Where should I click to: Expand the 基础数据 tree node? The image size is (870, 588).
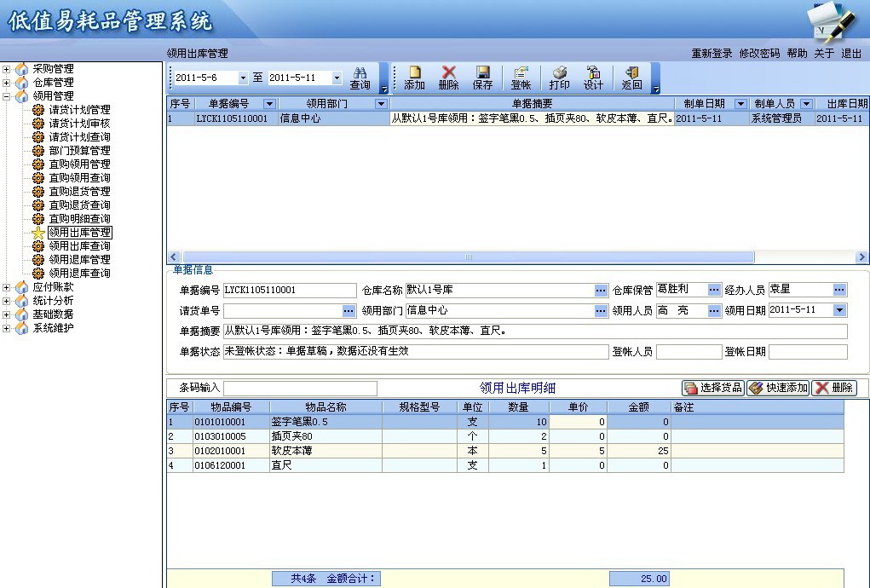tap(6, 314)
